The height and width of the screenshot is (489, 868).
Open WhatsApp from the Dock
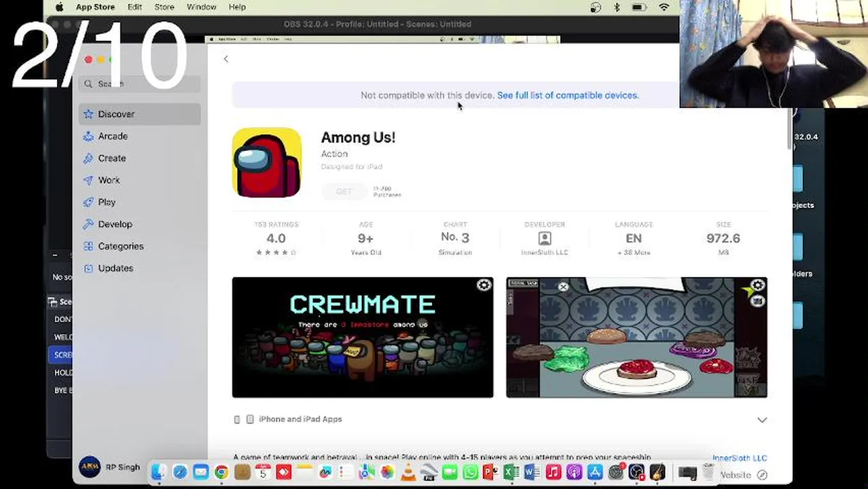(x=470, y=472)
